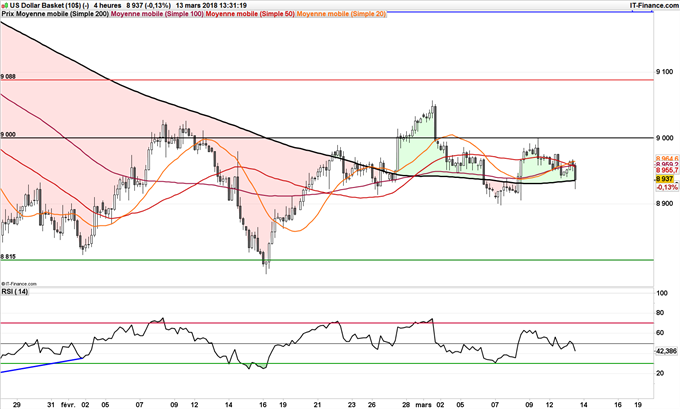The height and width of the screenshot is (409, 680).
Task: Click the '21' date label on time axis
Action: coord(317,405)
